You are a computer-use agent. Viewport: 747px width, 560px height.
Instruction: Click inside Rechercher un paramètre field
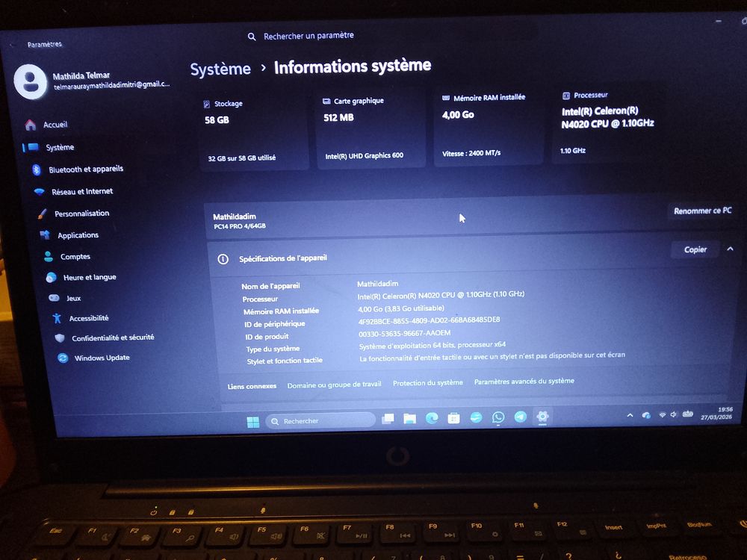pos(391,36)
